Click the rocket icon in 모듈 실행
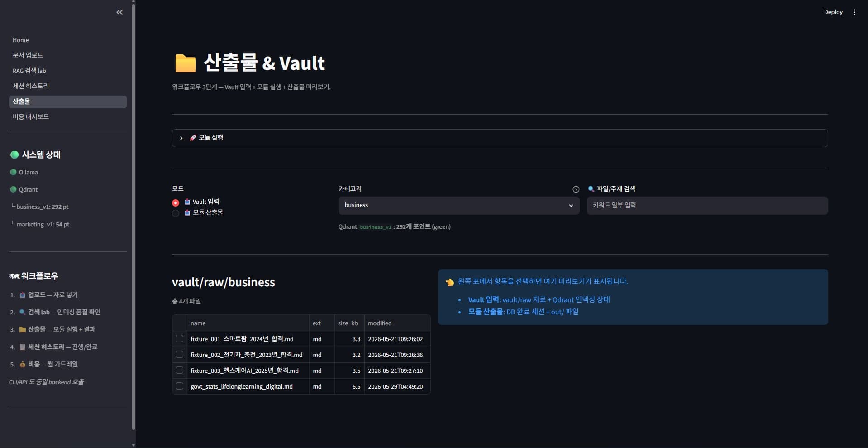 tap(193, 138)
